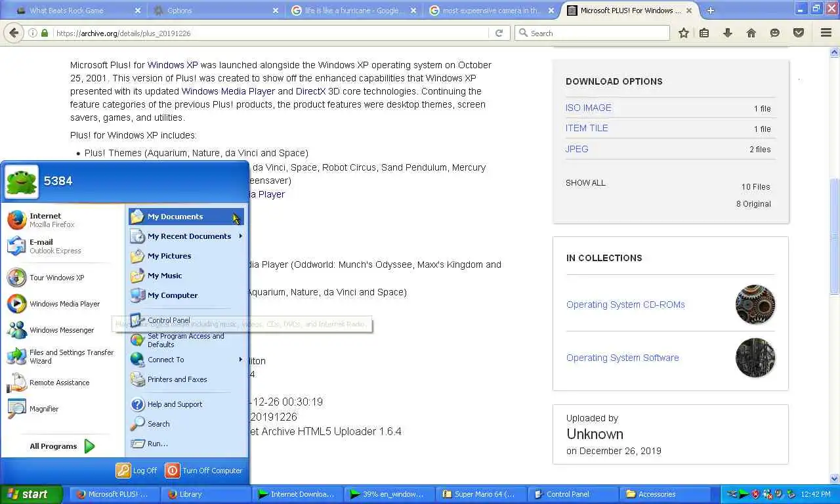Open Printers and Faxes
Image resolution: width=840 pixels, height=504 pixels.
[186, 379]
